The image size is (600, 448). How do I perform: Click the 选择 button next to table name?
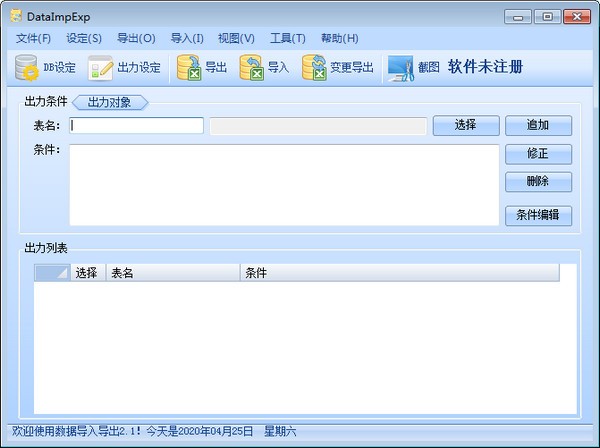click(x=466, y=125)
